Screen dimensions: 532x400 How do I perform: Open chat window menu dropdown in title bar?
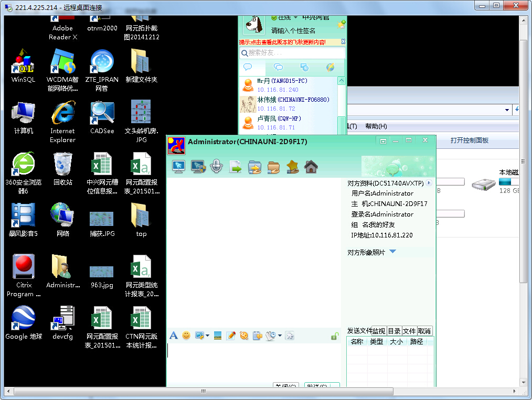pyautogui.click(x=383, y=141)
